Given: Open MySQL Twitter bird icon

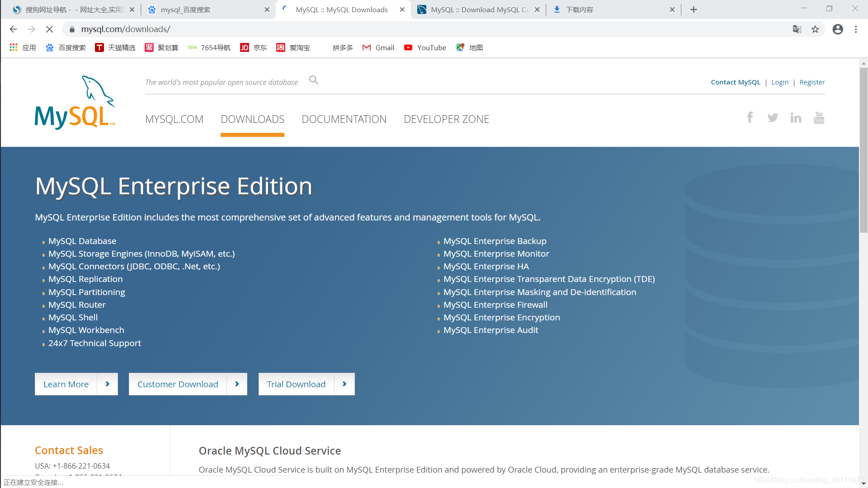Looking at the screenshot, I should pyautogui.click(x=773, y=118).
